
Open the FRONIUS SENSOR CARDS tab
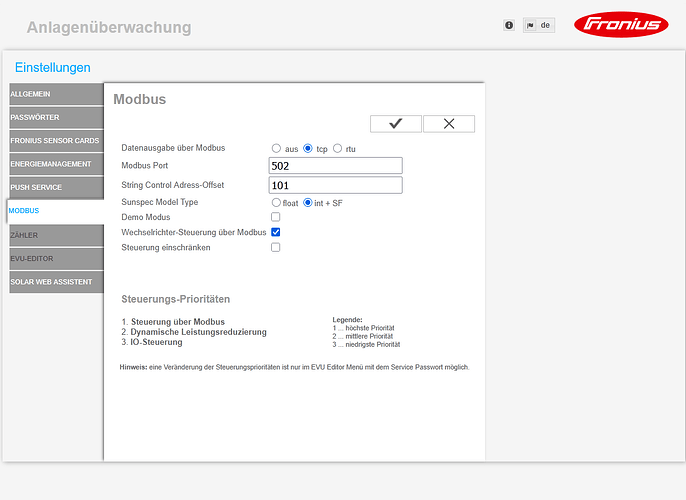click(x=56, y=140)
